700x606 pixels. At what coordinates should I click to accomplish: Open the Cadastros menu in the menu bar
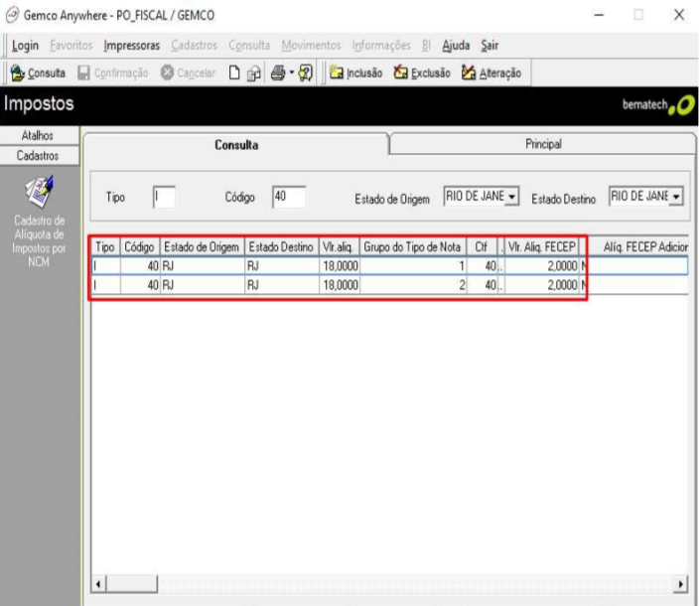point(195,45)
